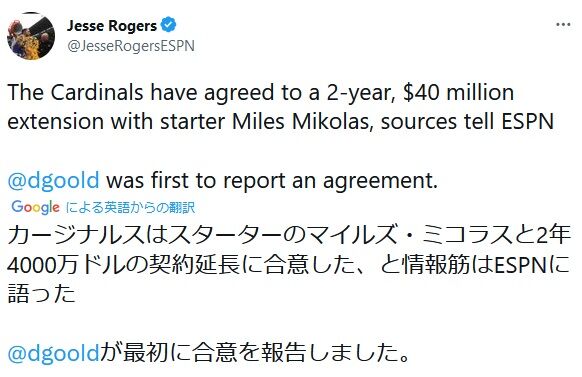Click the blue verified badge

click(x=168, y=25)
